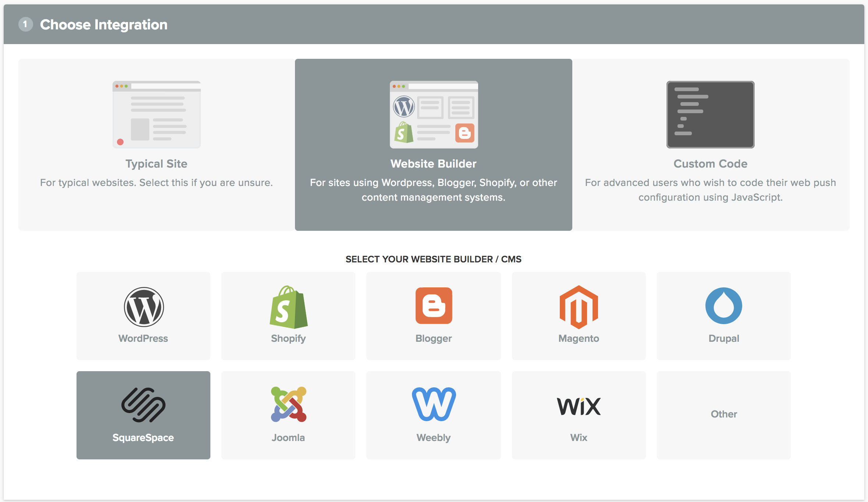
Task: Select the WordPress logo icon
Action: pos(143,307)
